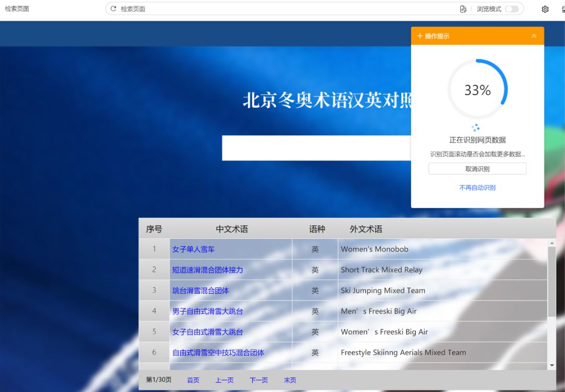Open settings via the gear icon
The height and width of the screenshot is (392, 565).
545,9
